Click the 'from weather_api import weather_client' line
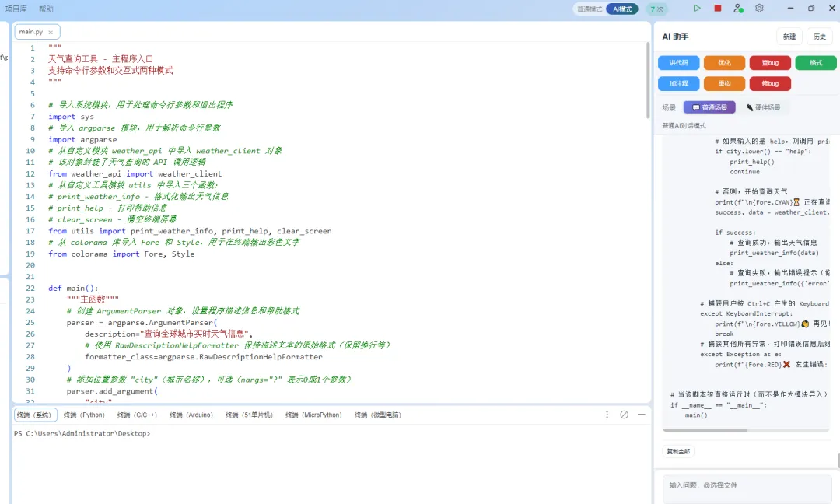Viewport: 840px width, 504px height. pos(135,173)
